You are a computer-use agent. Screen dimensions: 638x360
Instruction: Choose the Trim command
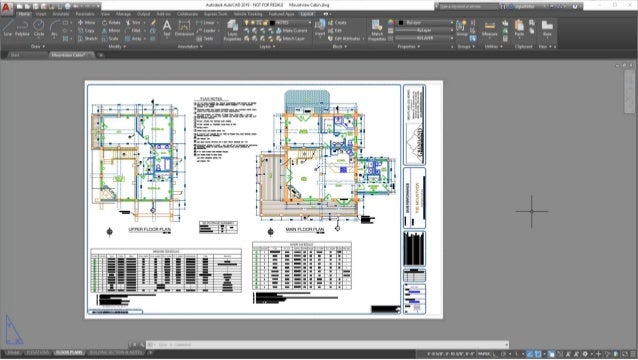(133, 23)
